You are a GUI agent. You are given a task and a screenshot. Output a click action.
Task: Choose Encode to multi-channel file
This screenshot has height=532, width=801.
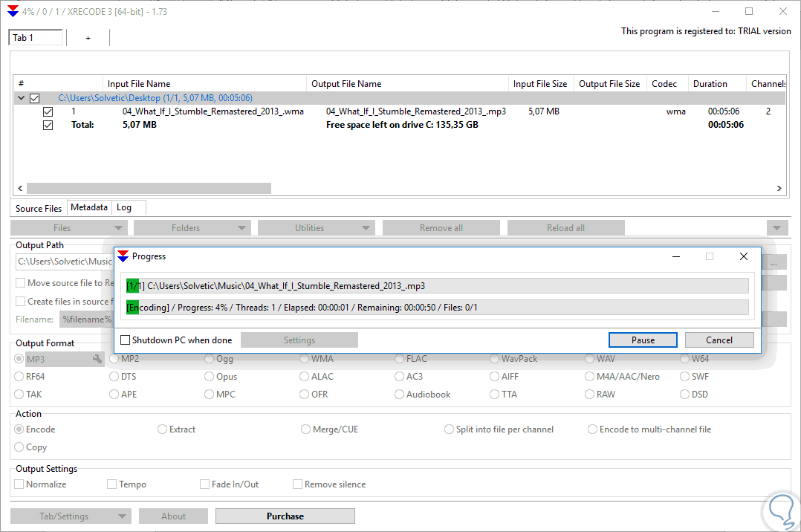593,429
